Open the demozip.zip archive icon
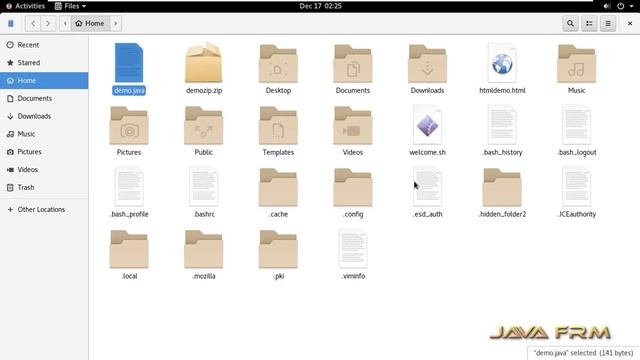The height and width of the screenshot is (360, 640). pyautogui.click(x=204, y=63)
